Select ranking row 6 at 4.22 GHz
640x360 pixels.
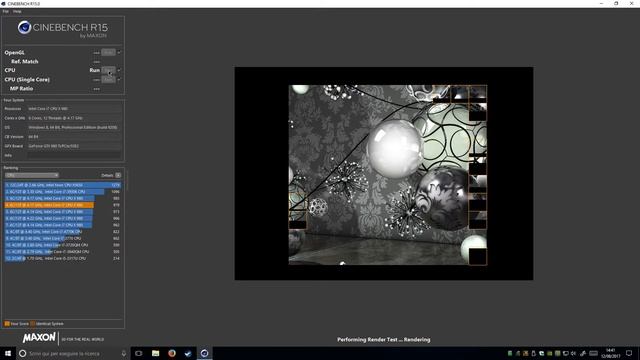pos(62,218)
